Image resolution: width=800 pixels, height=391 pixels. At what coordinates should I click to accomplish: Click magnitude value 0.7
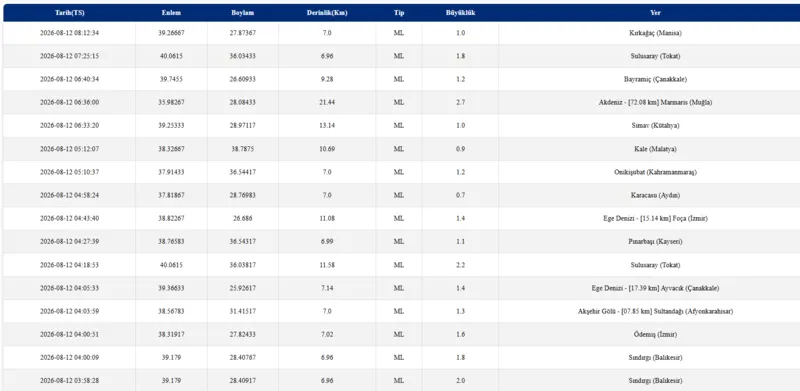[460, 196]
